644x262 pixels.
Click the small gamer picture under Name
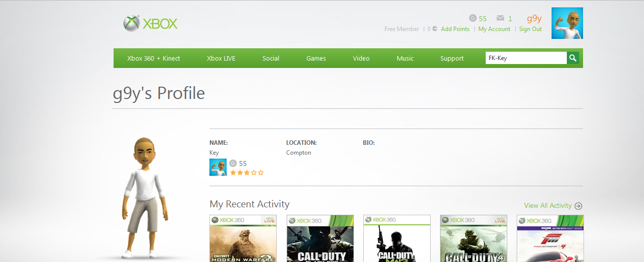tap(218, 167)
